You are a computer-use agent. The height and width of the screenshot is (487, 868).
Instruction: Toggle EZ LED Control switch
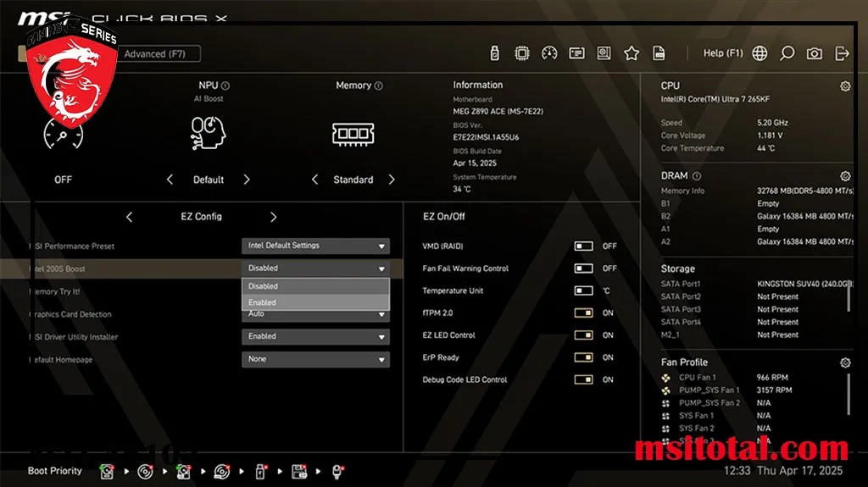[583, 335]
